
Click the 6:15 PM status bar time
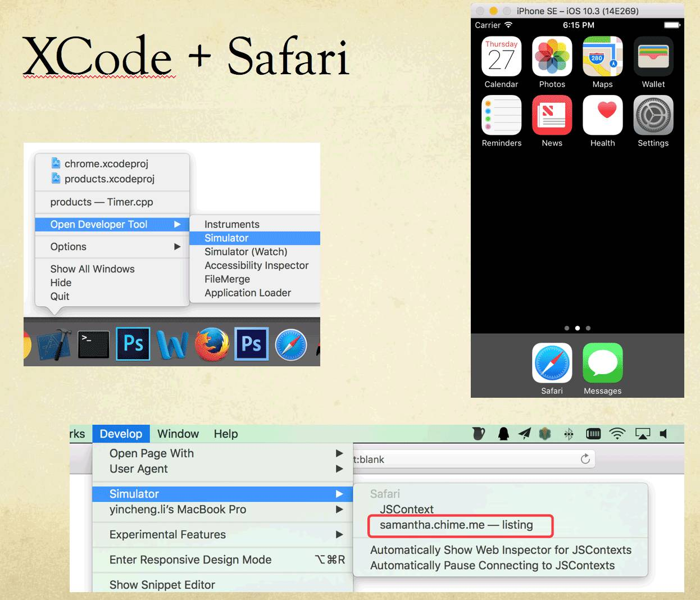click(x=579, y=25)
